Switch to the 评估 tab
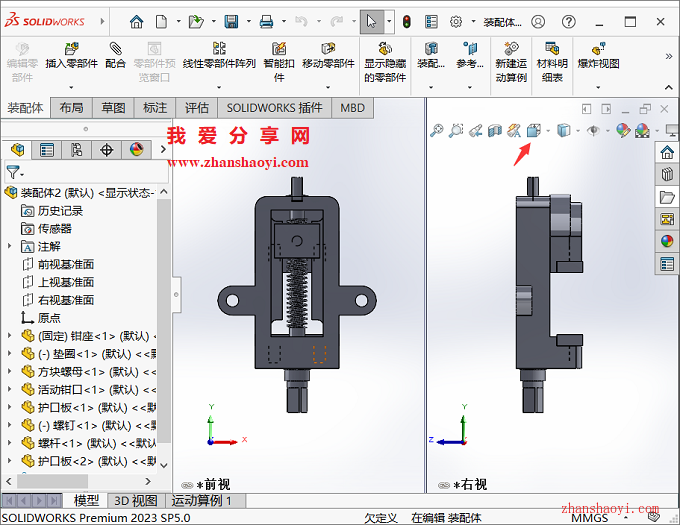The height and width of the screenshot is (525, 680). (x=197, y=108)
